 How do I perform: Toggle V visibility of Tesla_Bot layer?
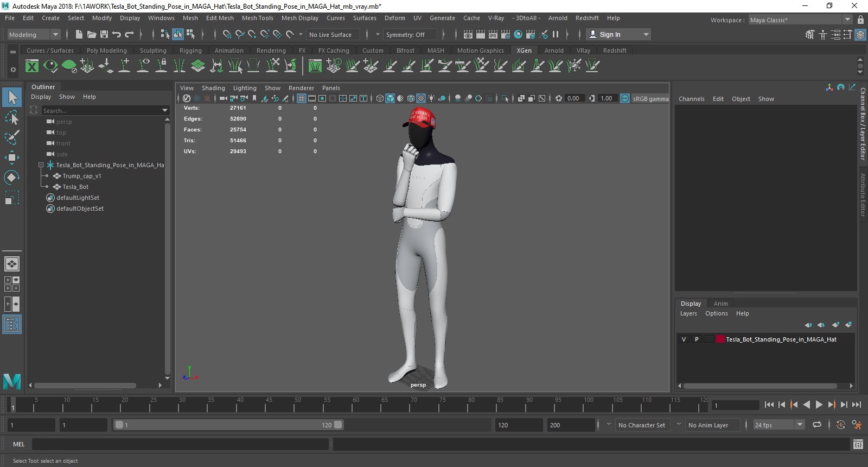(684, 339)
